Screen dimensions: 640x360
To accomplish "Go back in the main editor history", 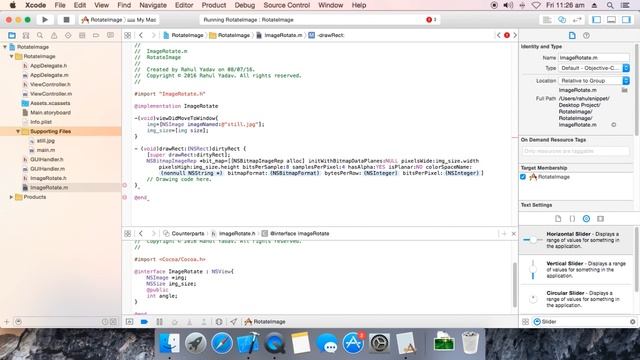I will tap(141, 36).
